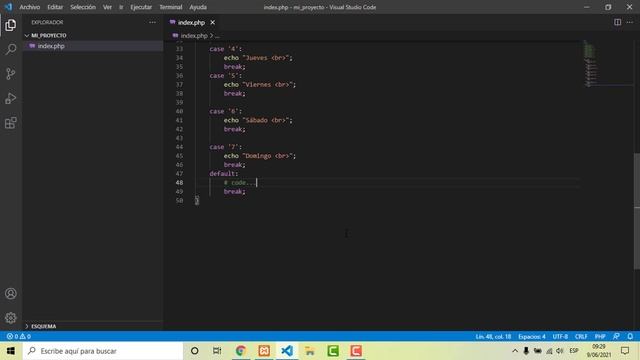Viewport: 640px width, 360px height.
Task: Click the ESP input language indicator
Action: (x=574, y=351)
